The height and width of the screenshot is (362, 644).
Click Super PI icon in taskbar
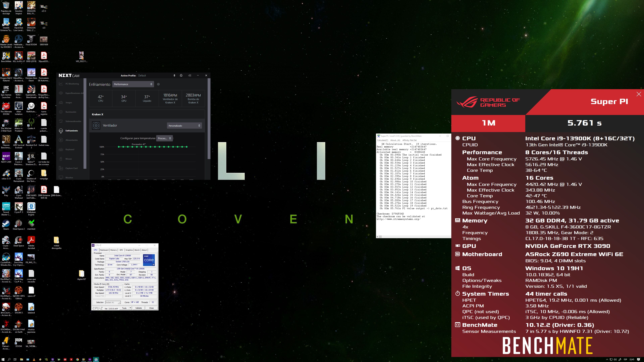click(96, 359)
